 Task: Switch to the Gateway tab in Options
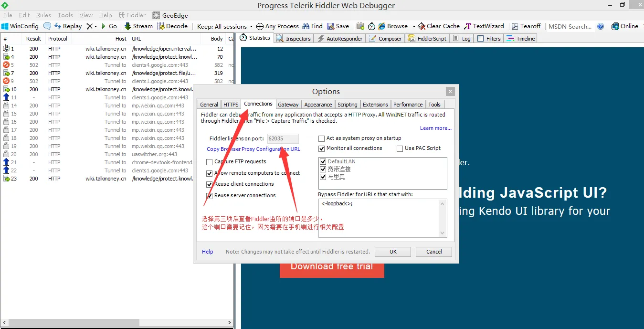[x=288, y=104]
